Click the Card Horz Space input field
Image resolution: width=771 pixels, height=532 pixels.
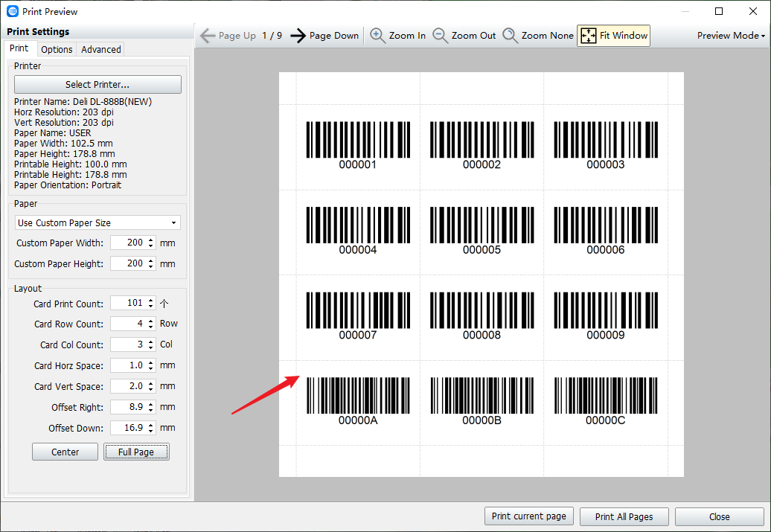pos(128,365)
